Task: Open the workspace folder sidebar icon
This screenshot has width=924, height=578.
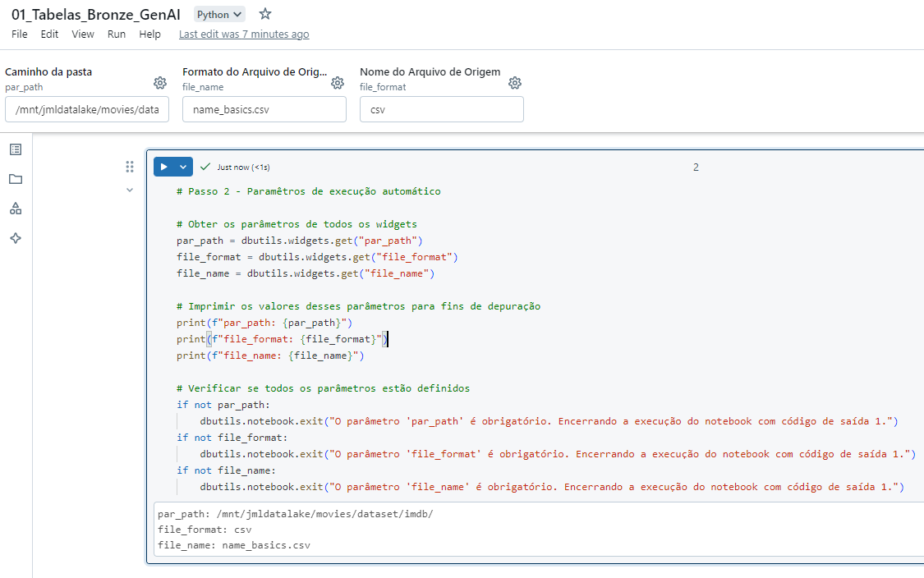Action: click(16, 179)
